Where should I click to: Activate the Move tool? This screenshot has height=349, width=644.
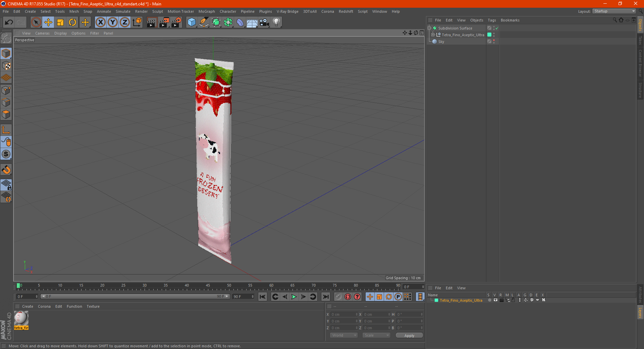pyautogui.click(x=48, y=22)
